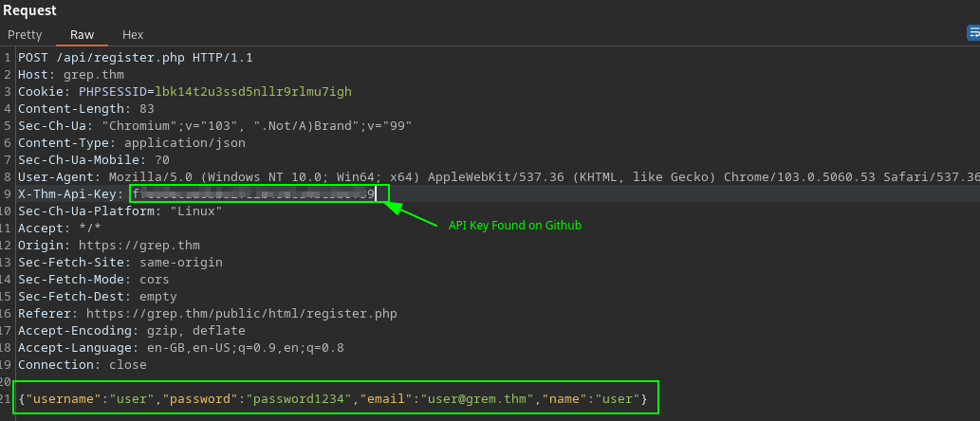980x421 pixels.
Task: Click the "user@grem.thm" email value
Action: point(477,398)
